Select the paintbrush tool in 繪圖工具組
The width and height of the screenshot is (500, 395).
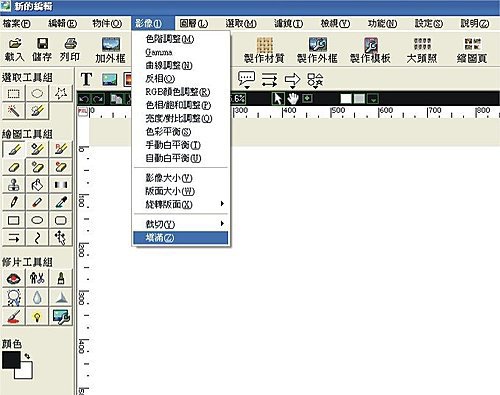13,149
